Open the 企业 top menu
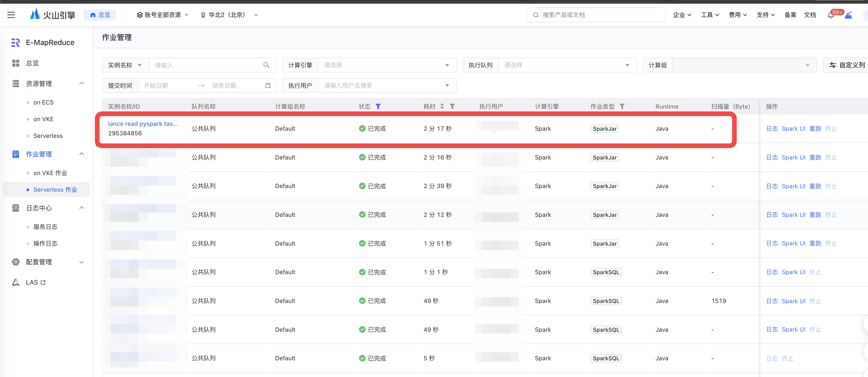This screenshot has height=377, width=868. (682, 15)
